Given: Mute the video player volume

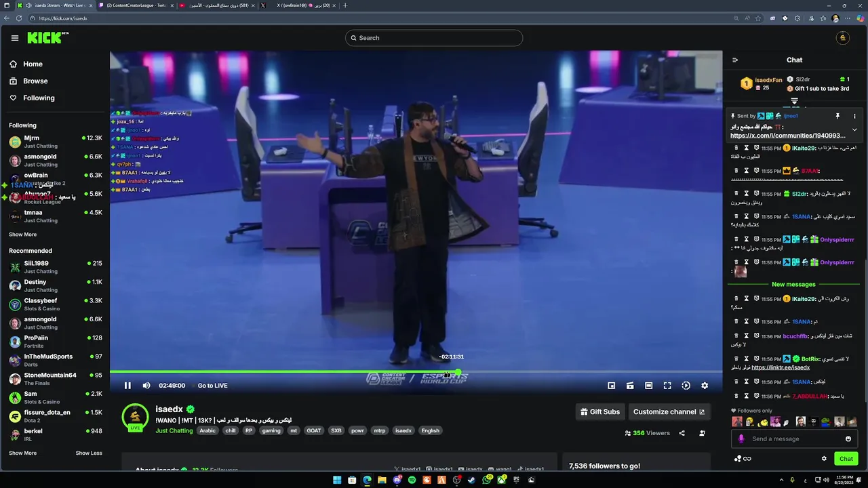Looking at the screenshot, I should [146, 386].
